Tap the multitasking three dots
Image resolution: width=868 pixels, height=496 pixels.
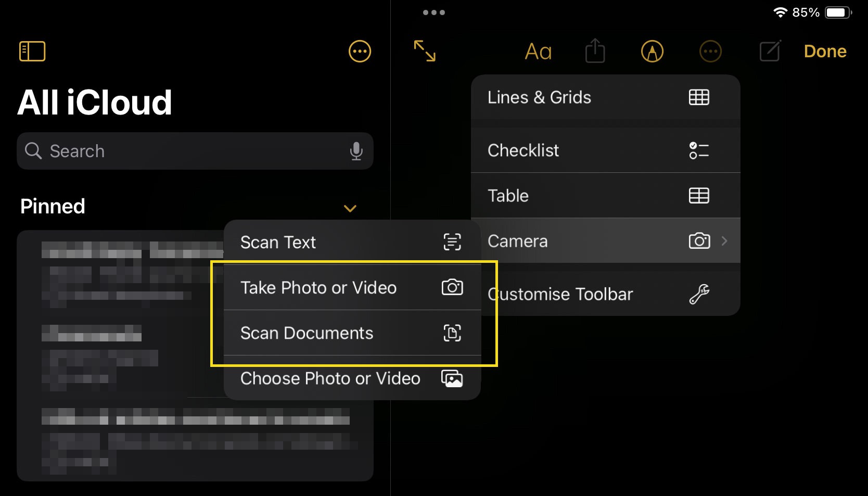(x=434, y=12)
